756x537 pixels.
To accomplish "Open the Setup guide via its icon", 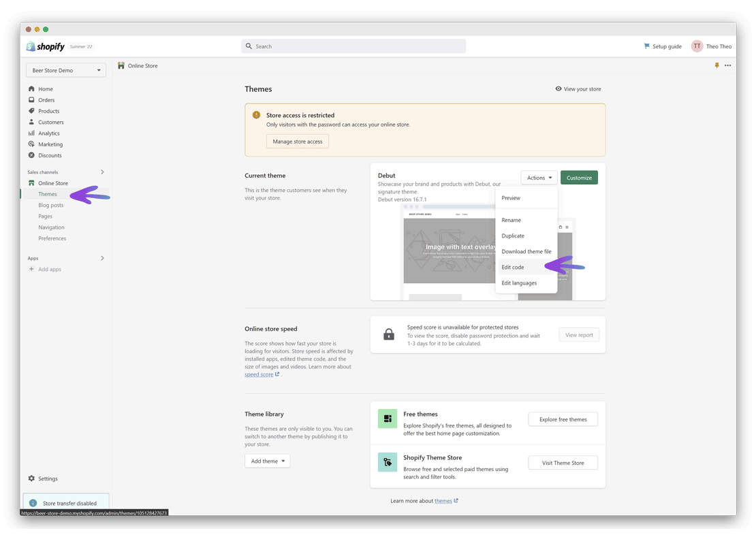I will click(646, 46).
